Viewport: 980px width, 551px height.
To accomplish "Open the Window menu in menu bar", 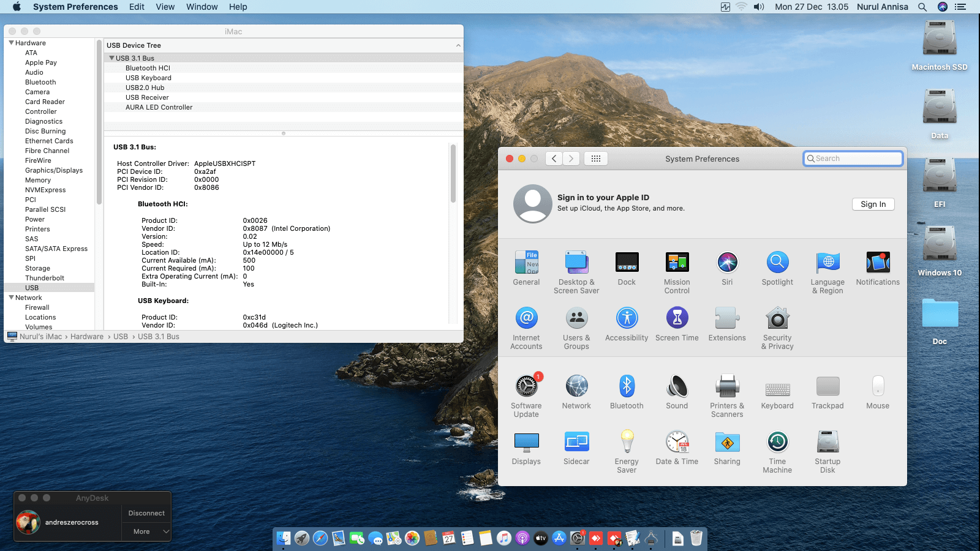I will pos(202,7).
